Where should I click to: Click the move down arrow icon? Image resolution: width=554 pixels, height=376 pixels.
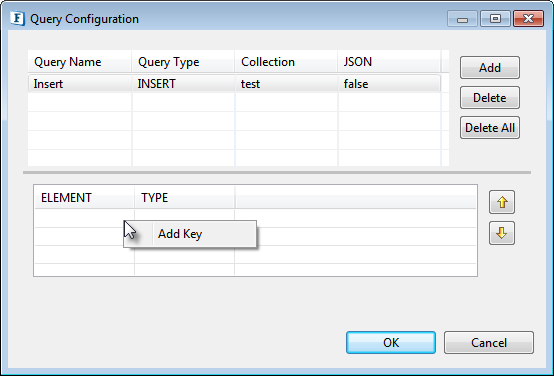click(502, 233)
